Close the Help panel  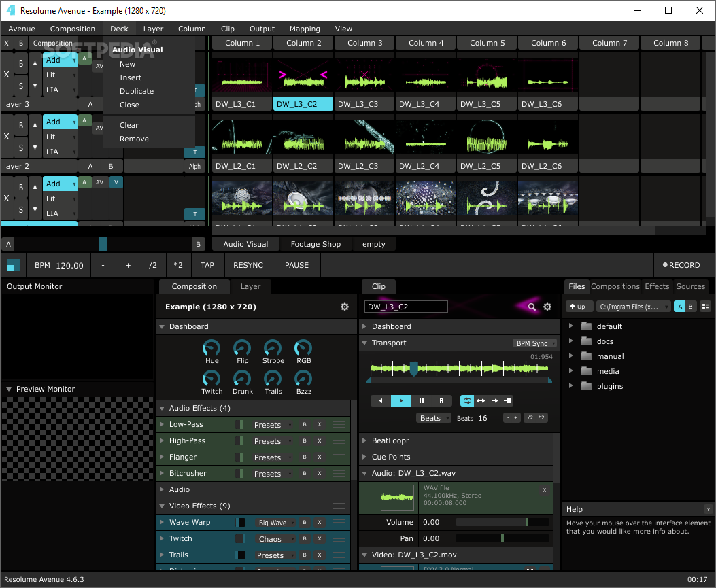click(709, 509)
